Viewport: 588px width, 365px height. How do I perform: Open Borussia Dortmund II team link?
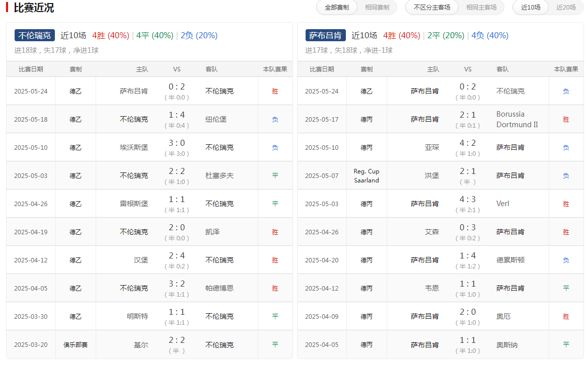[x=518, y=119]
